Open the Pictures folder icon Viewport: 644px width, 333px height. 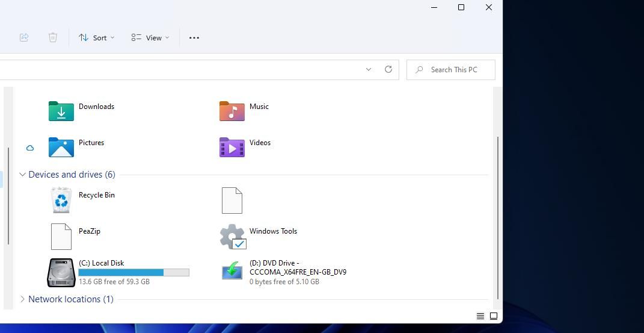click(61, 148)
